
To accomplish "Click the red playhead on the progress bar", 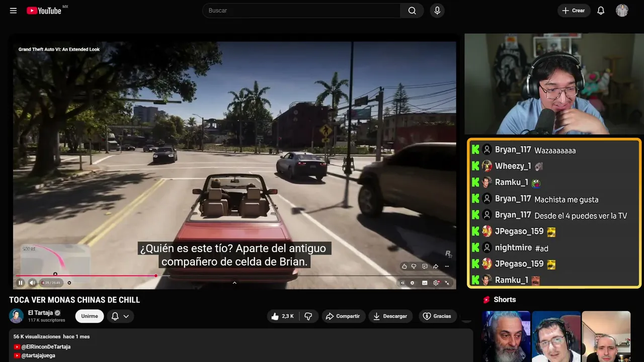I will (x=156, y=276).
